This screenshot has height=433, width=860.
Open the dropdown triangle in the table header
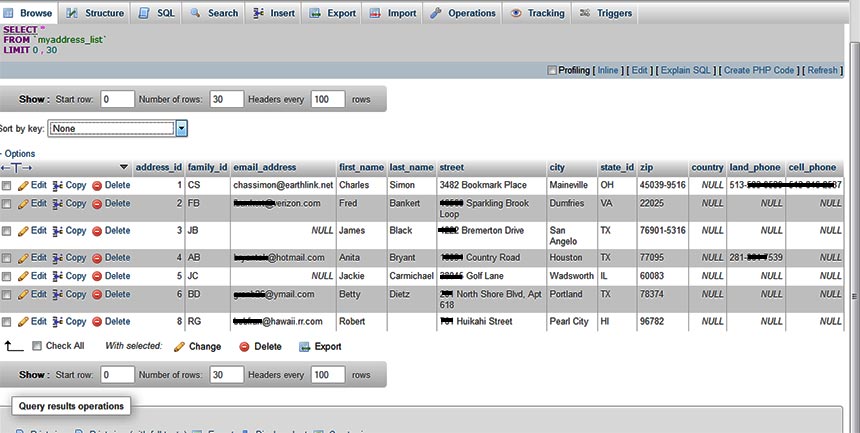[124, 167]
